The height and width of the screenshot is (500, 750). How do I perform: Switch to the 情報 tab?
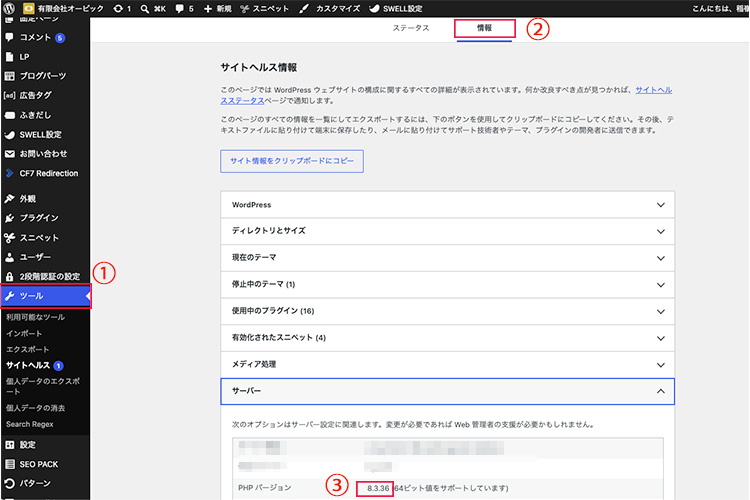click(x=484, y=28)
